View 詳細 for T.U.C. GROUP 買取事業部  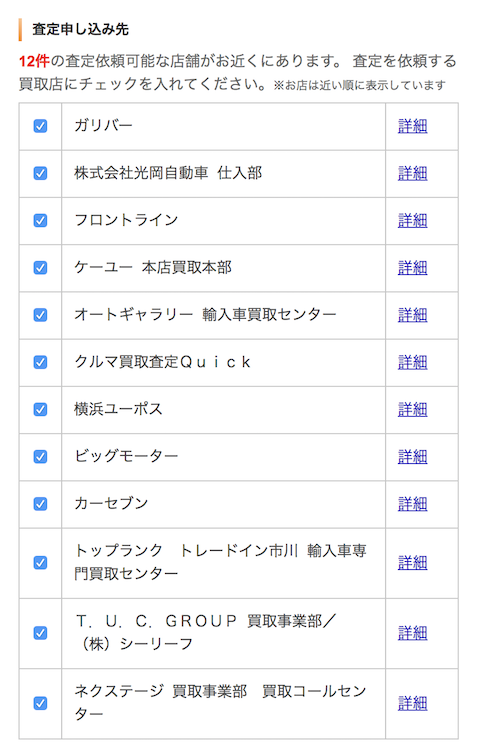pyautogui.click(x=412, y=634)
